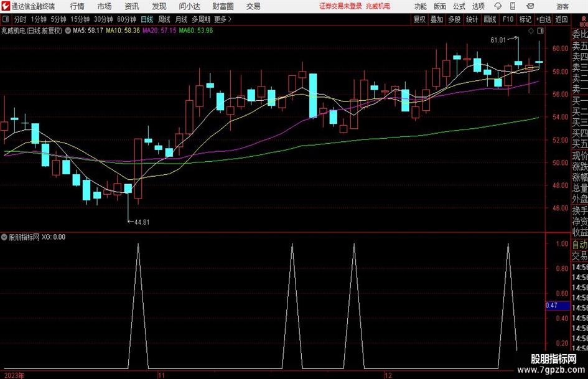Image resolution: width=588 pixels, height=379 pixels.
Task: Switch to 5分钟 period tab
Action: [58, 19]
